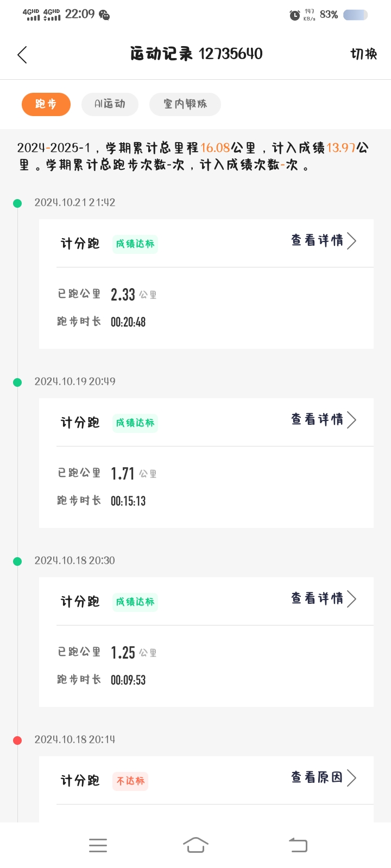Tap the back arrow icon

point(22,55)
